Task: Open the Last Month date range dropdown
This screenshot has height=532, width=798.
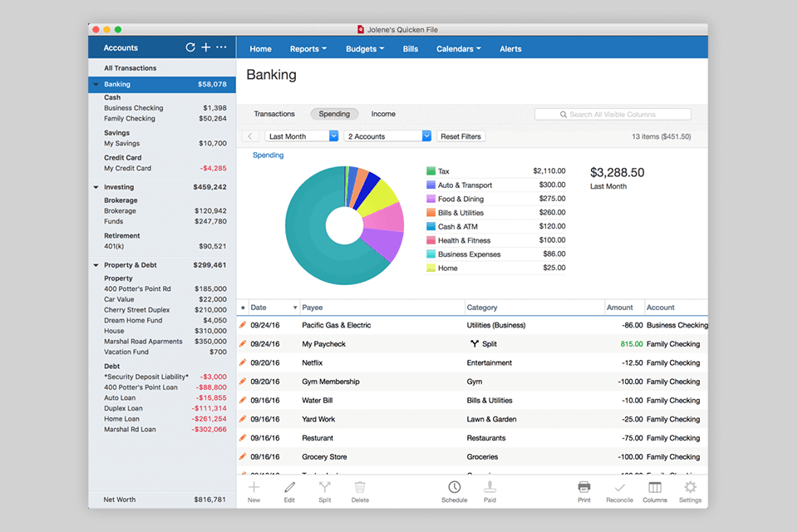Action: click(x=302, y=136)
